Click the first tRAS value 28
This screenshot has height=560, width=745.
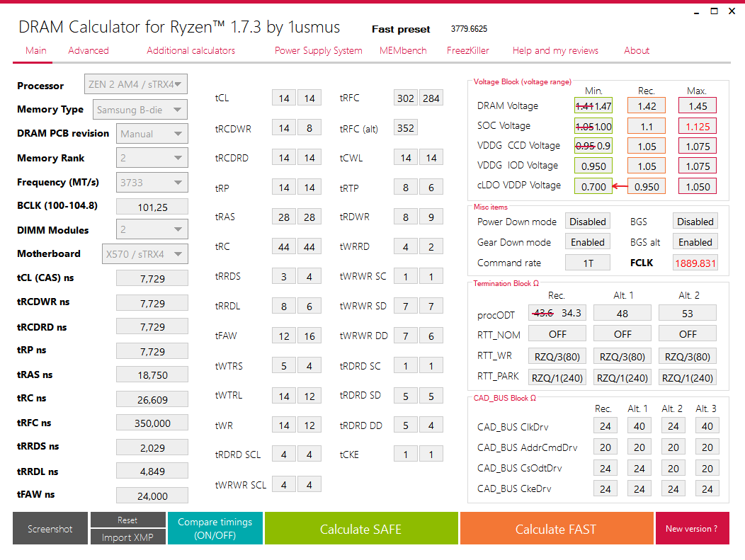[x=284, y=217]
